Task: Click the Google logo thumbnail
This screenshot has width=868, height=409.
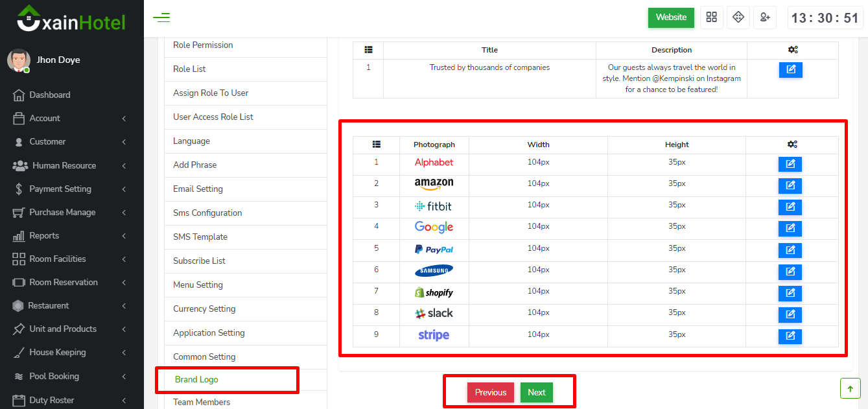Action: [x=434, y=227]
